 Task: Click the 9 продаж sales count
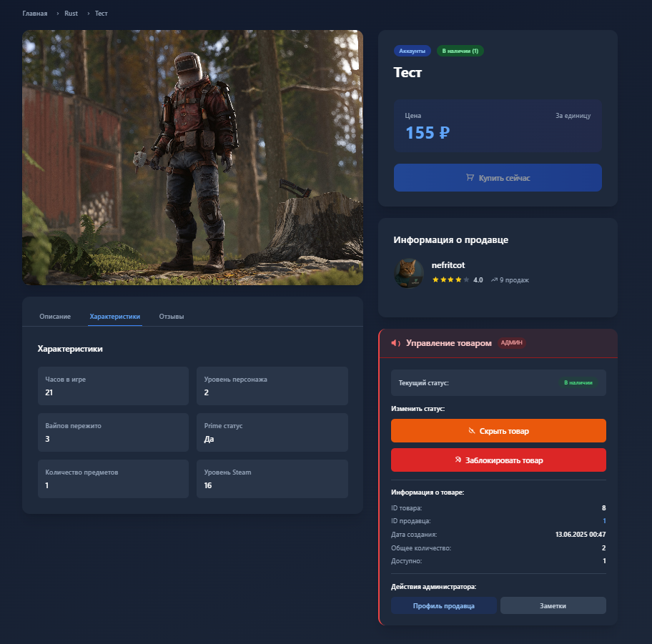point(514,280)
